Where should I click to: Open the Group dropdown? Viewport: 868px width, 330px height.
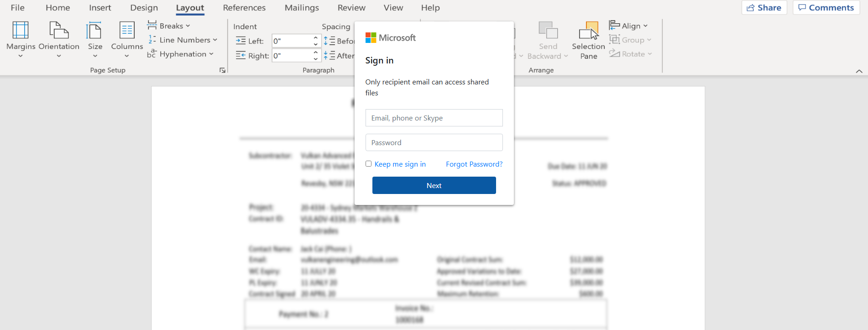630,40
